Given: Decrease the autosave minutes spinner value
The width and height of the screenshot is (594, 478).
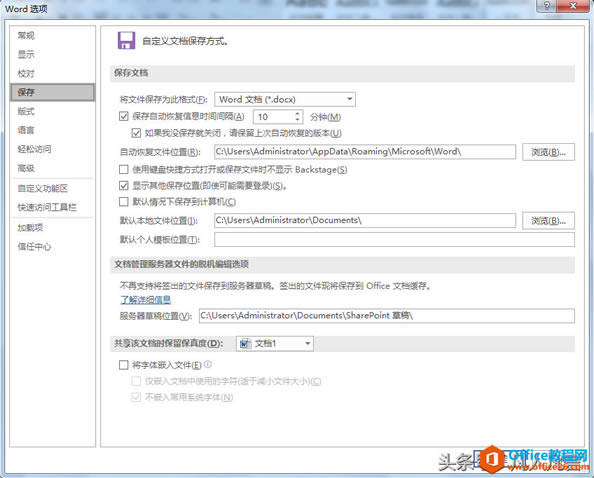Looking at the screenshot, I should tap(297, 120).
